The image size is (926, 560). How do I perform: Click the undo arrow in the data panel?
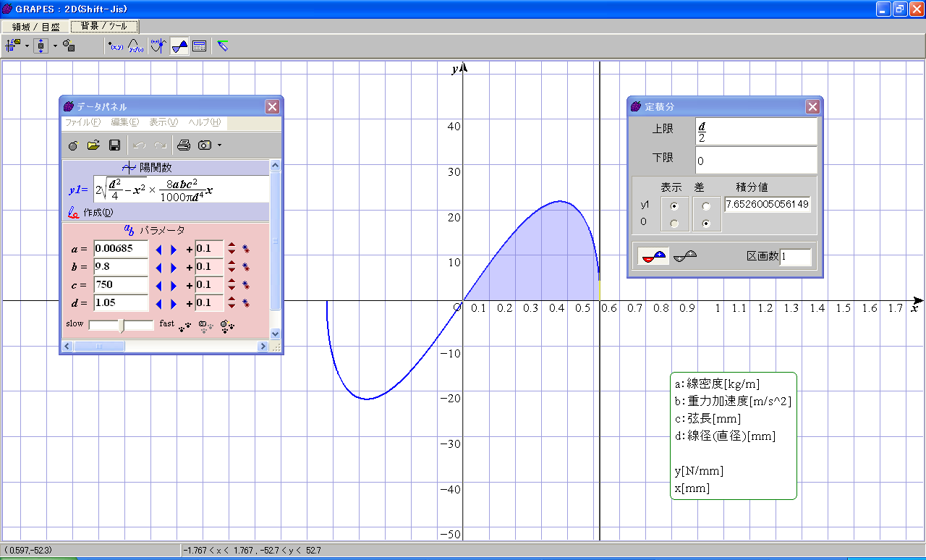click(x=140, y=145)
